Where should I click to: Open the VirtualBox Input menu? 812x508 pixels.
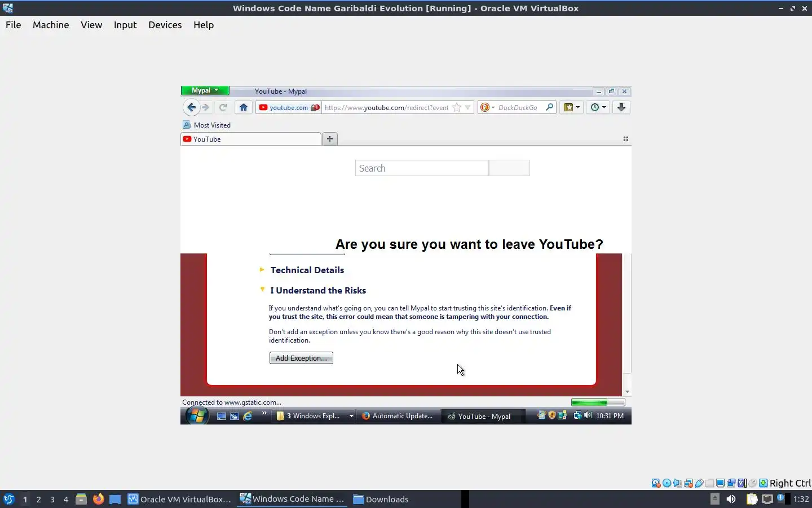point(125,25)
